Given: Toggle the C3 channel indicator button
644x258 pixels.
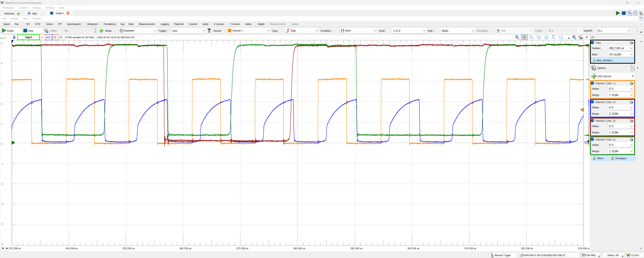Looking at the screenshot, I should point(55,37).
